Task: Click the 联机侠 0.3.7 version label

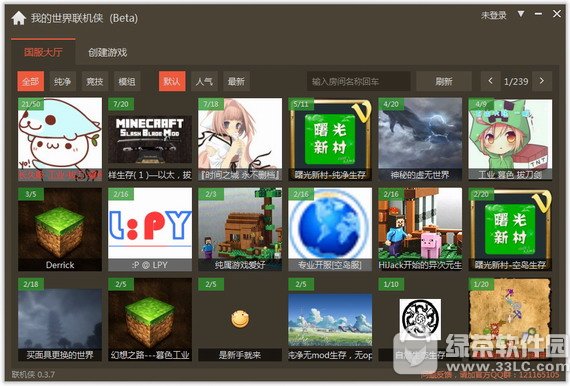Action: (33, 374)
